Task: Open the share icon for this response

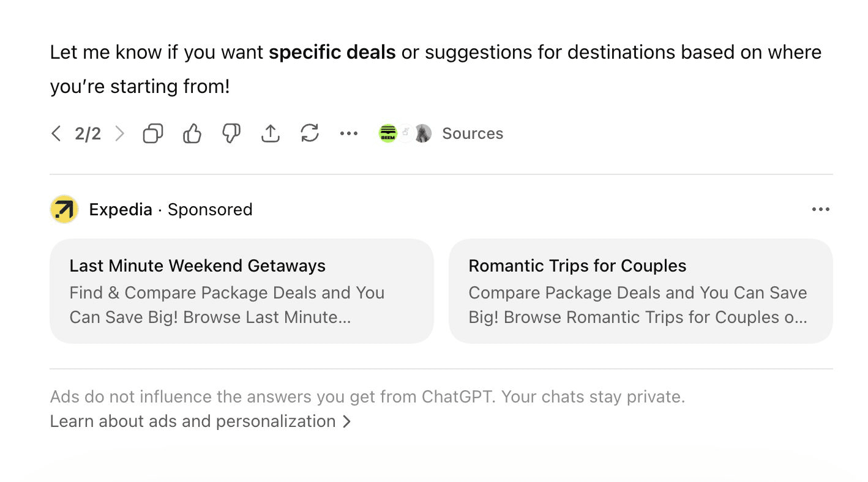Action: coord(271,133)
